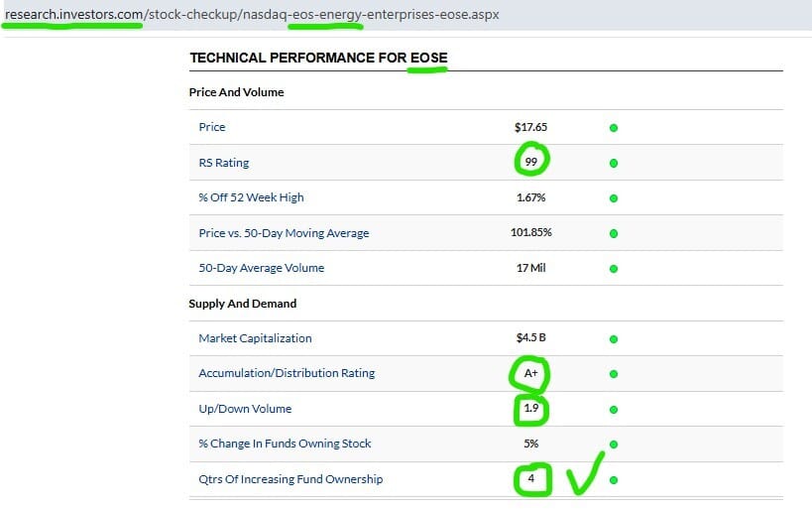Click green dot beside Market Capitalization
812x509 pixels.
[x=614, y=339]
